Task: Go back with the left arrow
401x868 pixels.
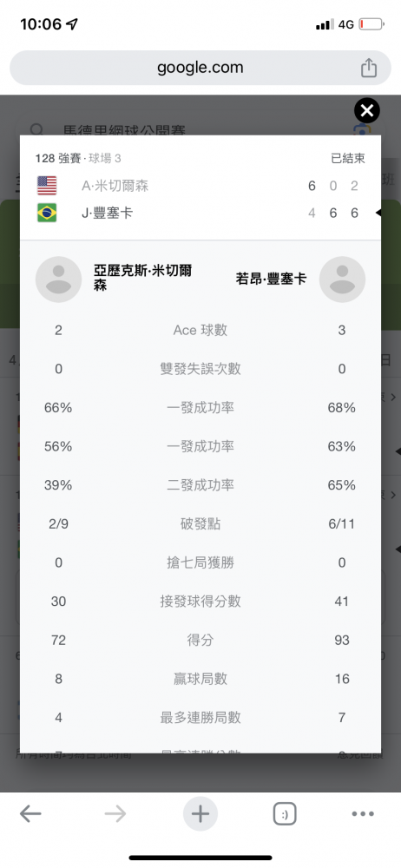Action: pos(30,813)
